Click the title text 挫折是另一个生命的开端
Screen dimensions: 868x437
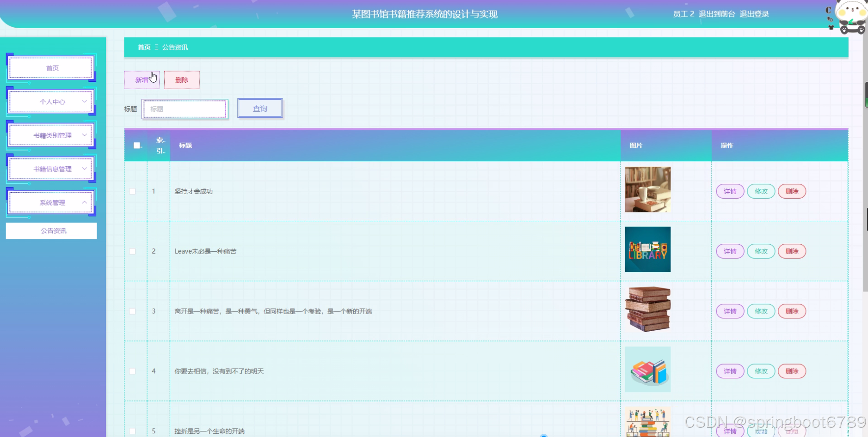point(209,431)
